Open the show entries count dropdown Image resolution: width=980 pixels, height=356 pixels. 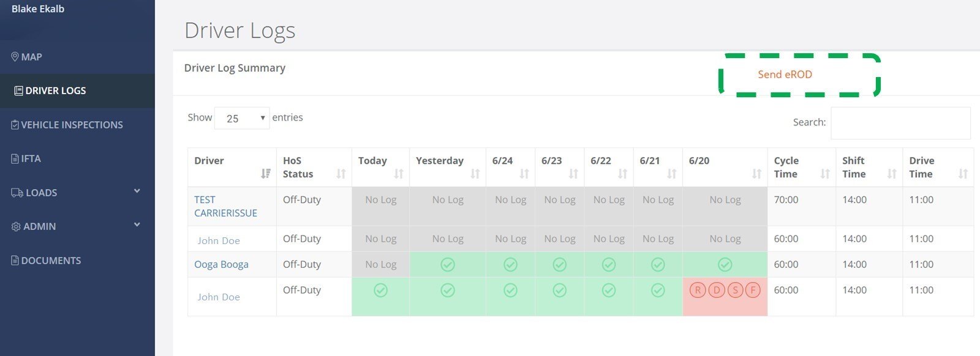click(x=242, y=118)
